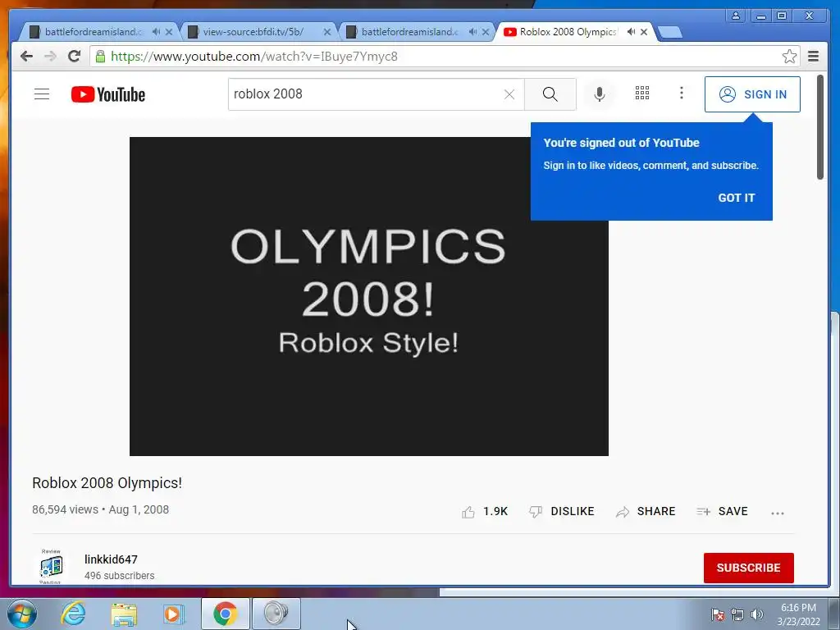Go forward with browser forward arrow
This screenshot has height=630, width=840.
click(x=50, y=57)
